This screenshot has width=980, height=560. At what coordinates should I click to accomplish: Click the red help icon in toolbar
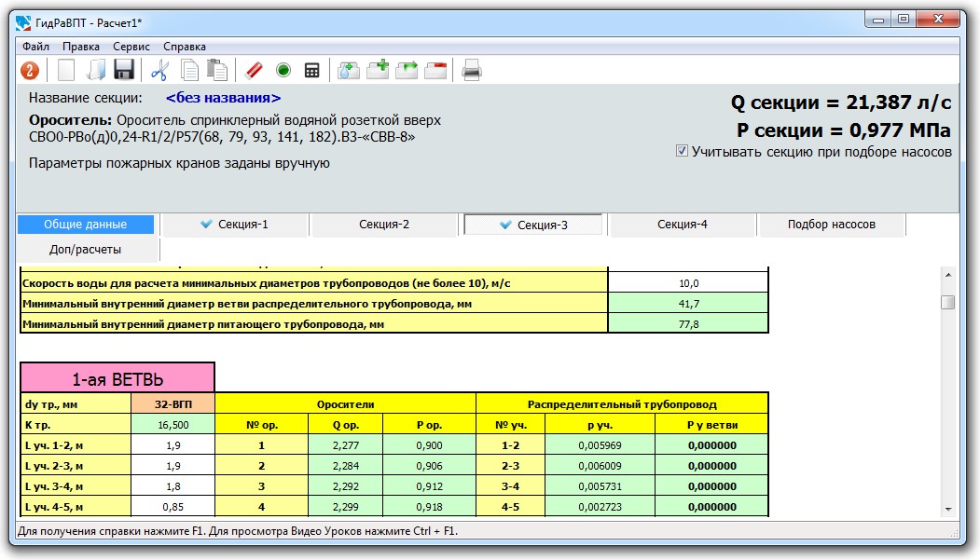(31, 70)
